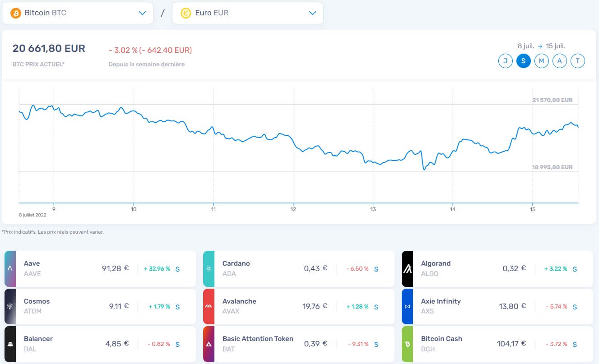Select the M (month) period button
This screenshot has height=364, width=599.
(x=542, y=60)
